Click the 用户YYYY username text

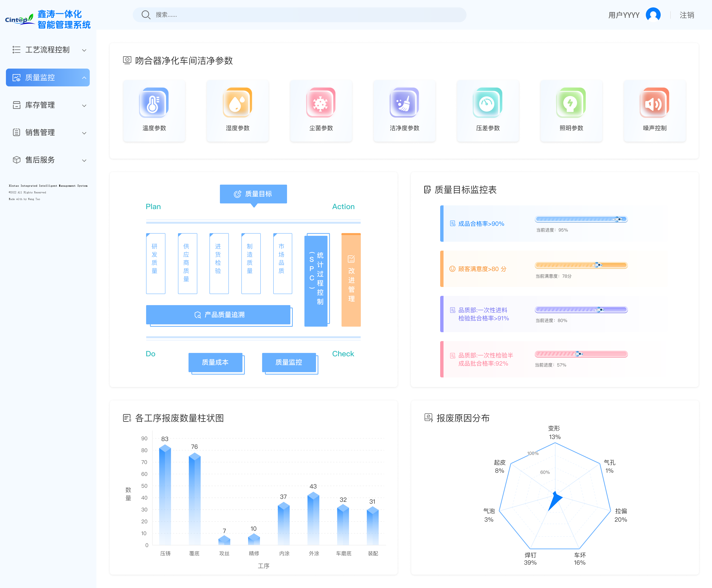tap(624, 15)
